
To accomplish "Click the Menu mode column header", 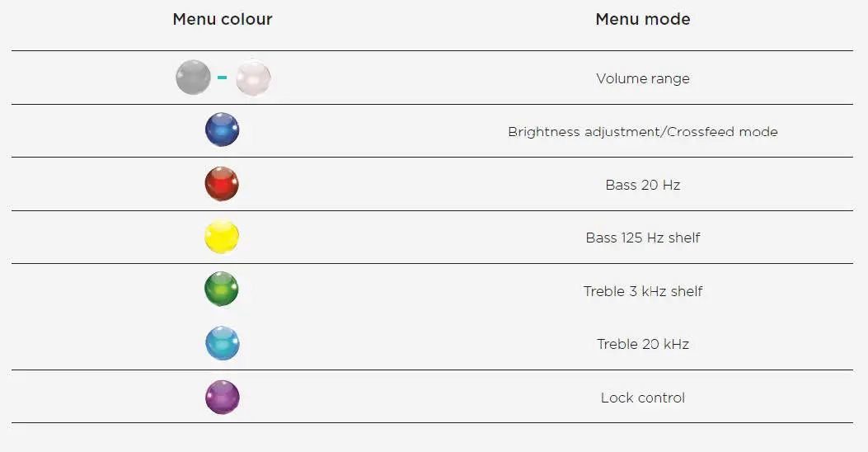I will (643, 19).
